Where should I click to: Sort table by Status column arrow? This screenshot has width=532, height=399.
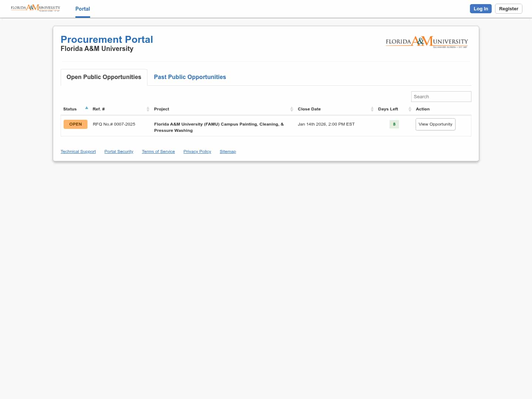pos(86,108)
